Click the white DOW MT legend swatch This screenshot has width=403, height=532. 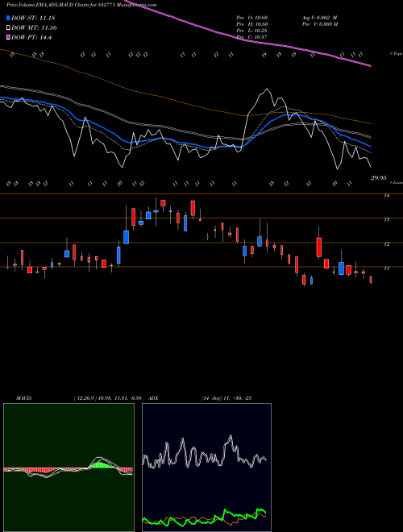tap(9, 28)
